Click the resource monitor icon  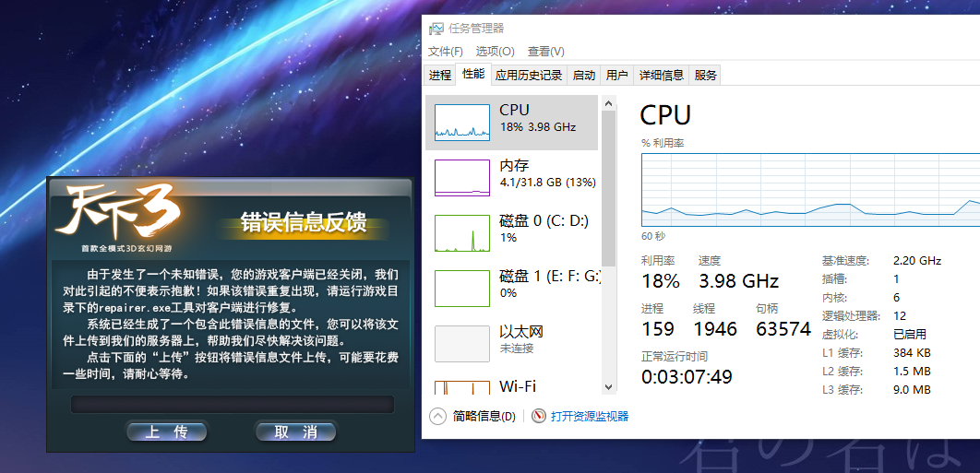coord(538,416)
